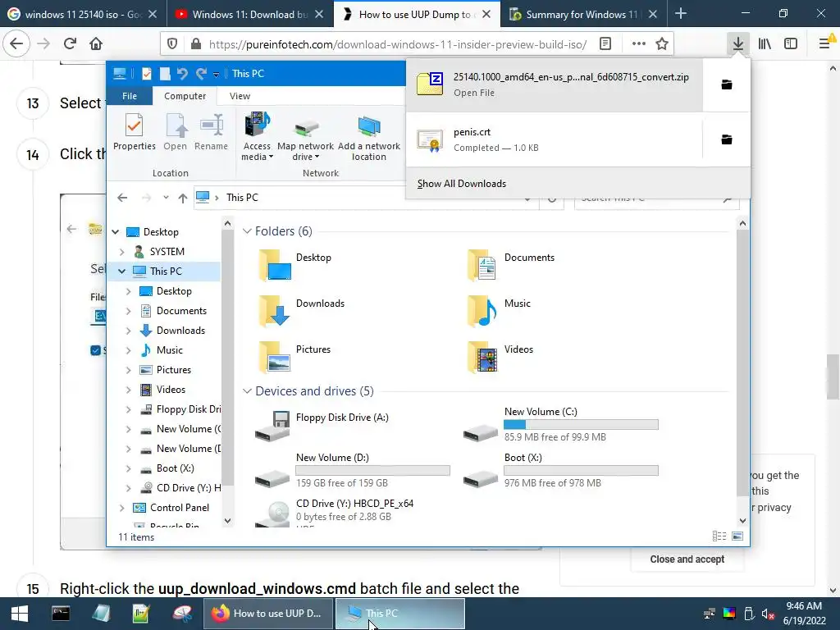Screen dimensions: 840x630
Task: Switch to large icons view button
Action: [x=737, y=536]
